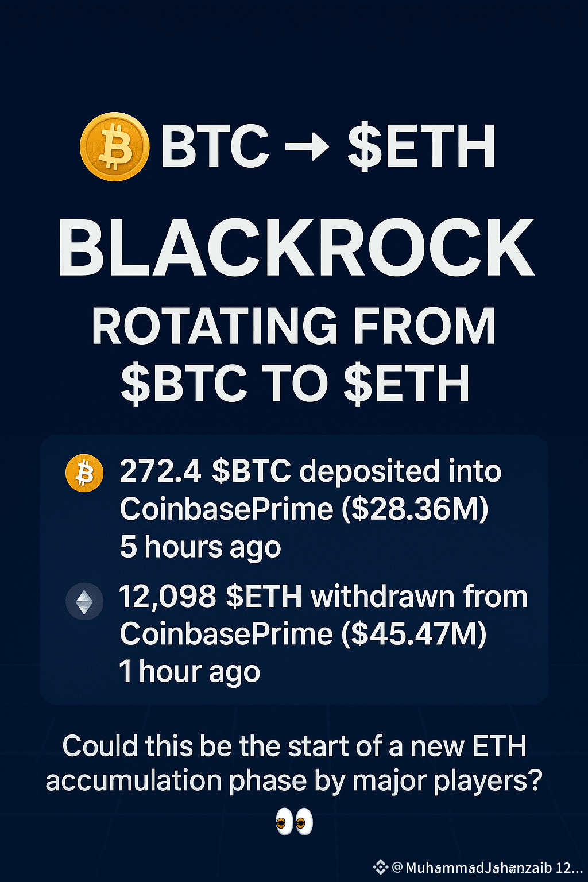
Task: Click the eyes emoji
Action: pyautogui.click(x=294, y=822)
